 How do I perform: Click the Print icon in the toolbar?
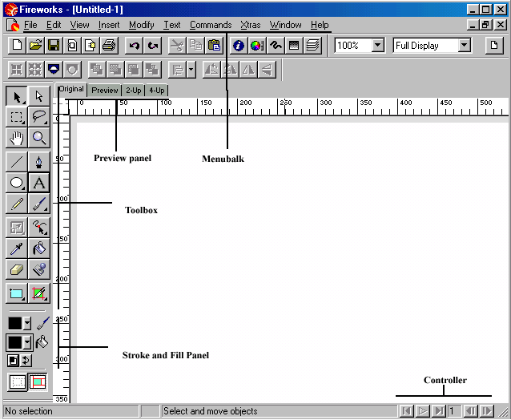(x=109, y=46)
